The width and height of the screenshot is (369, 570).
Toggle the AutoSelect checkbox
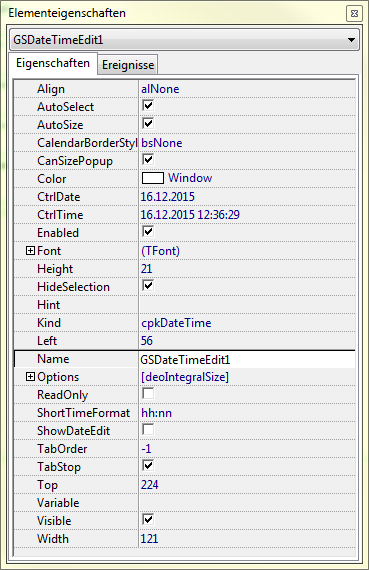(x=148, y=106)
